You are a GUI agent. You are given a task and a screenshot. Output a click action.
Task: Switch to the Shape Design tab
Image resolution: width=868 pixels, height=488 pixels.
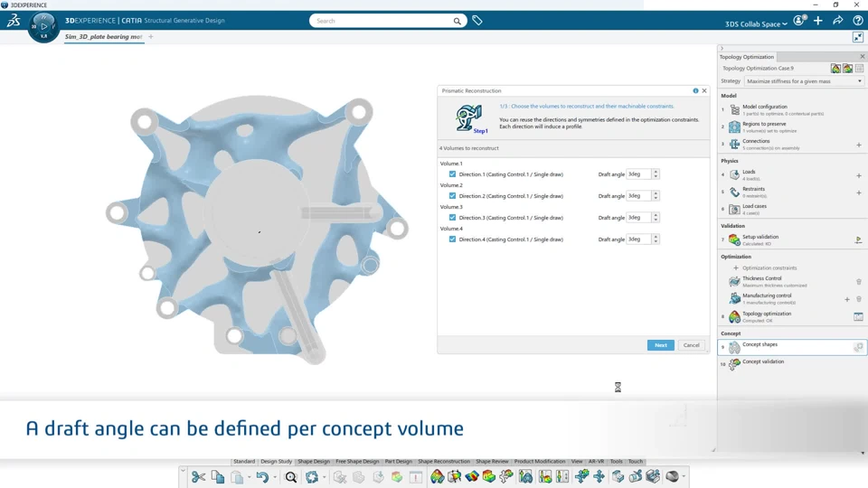314,462
